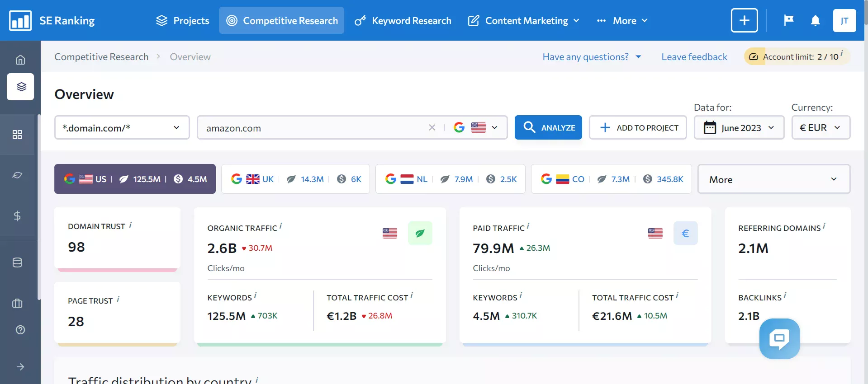Click the €1.2B total traffic cost

342,316
